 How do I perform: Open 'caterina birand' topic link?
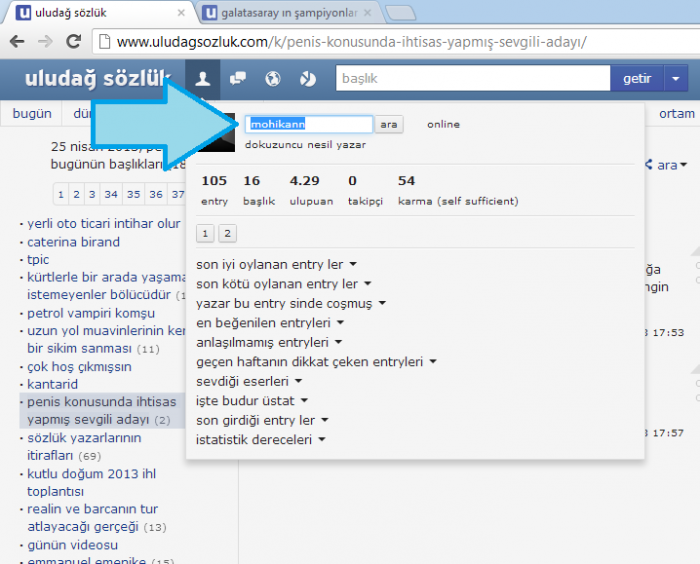coord(73,242)
